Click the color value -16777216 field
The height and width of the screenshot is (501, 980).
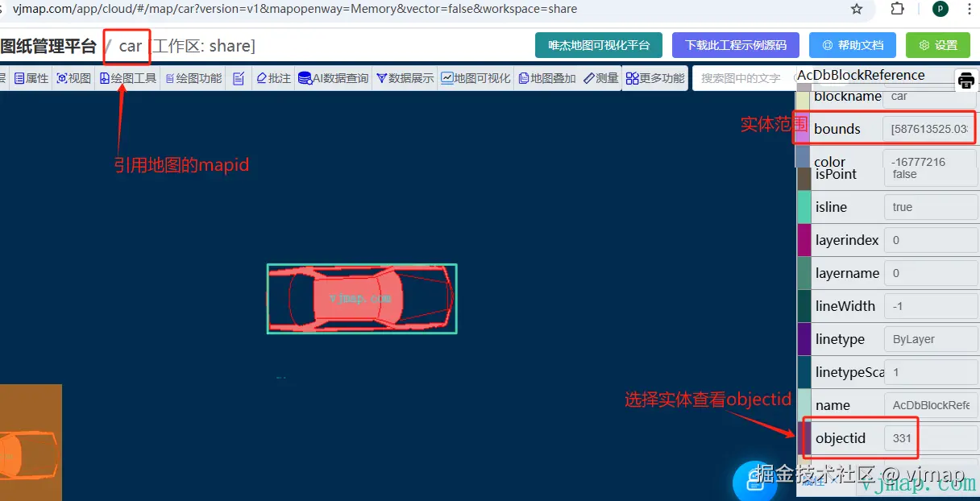click(x=930, y=162)
